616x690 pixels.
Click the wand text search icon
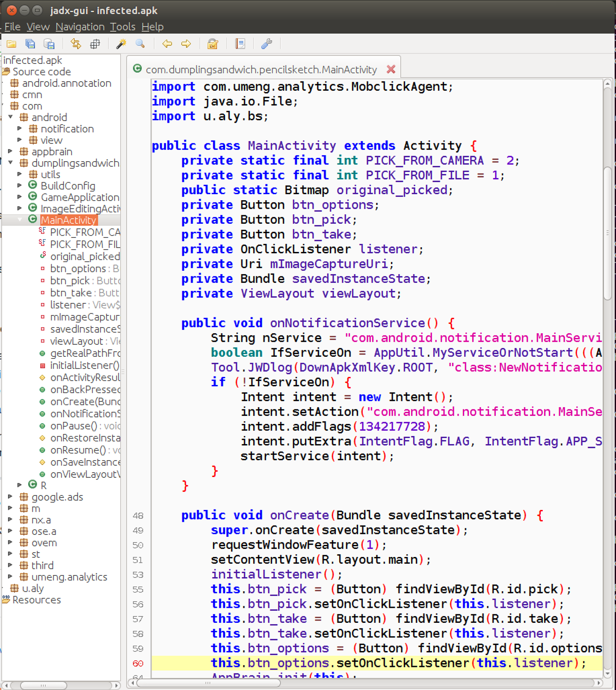(x=121, y=44)
